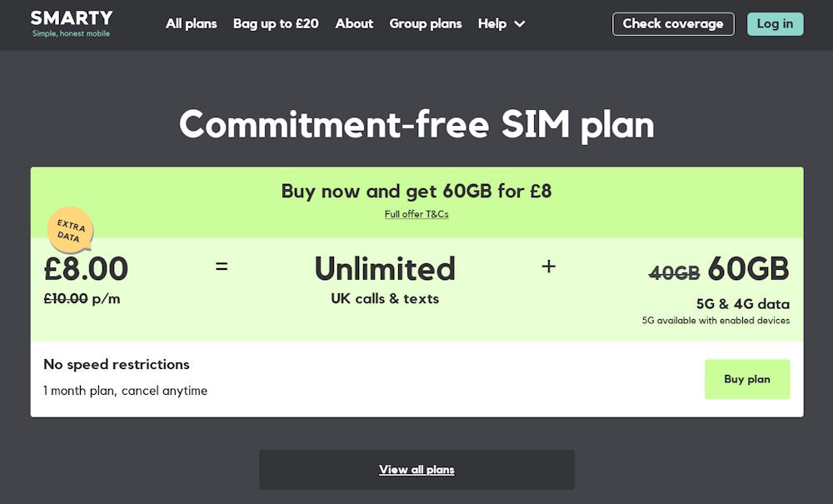Screen dimensions: 833x504
Task: Click the 60GB data amount
Action: [748, 268]
